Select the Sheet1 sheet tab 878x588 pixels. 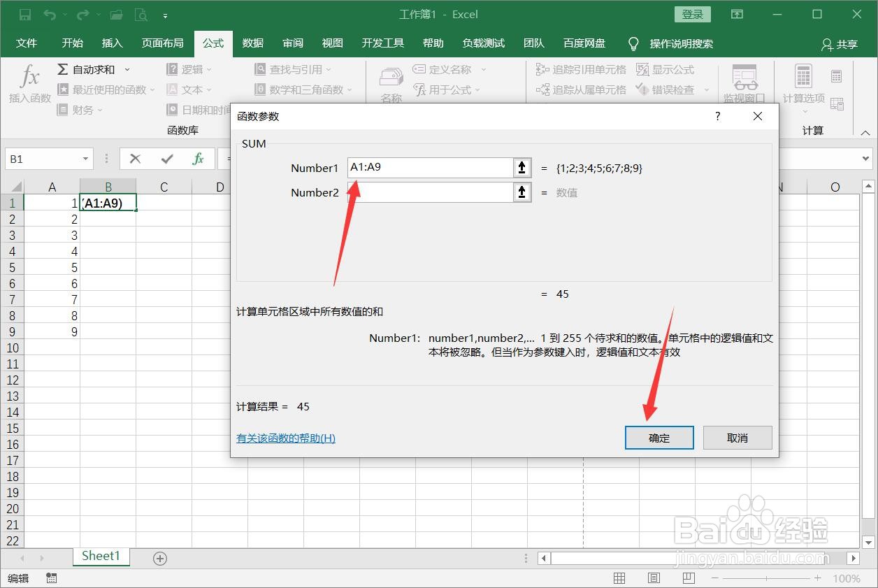click(101, 556)
